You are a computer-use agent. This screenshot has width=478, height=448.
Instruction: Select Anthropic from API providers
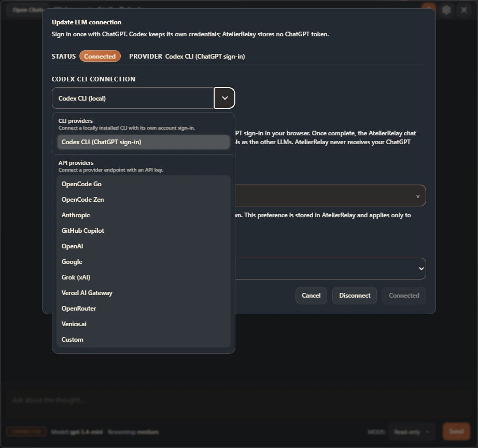pyautogui.click(x=143, y=215)
